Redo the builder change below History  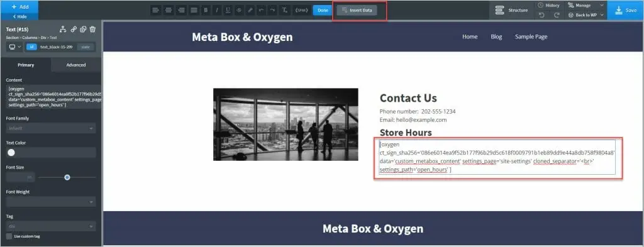point(557,15)
